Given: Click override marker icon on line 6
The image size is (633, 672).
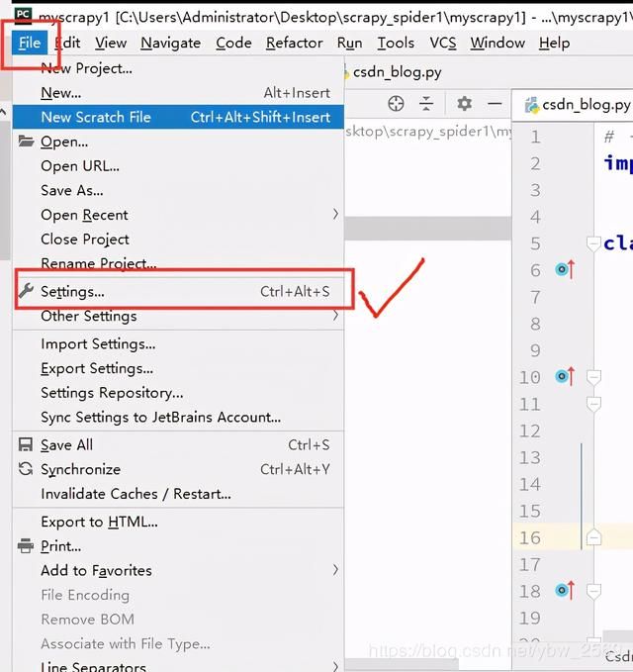Looking at the screenshot, I should tap(565, 269).
